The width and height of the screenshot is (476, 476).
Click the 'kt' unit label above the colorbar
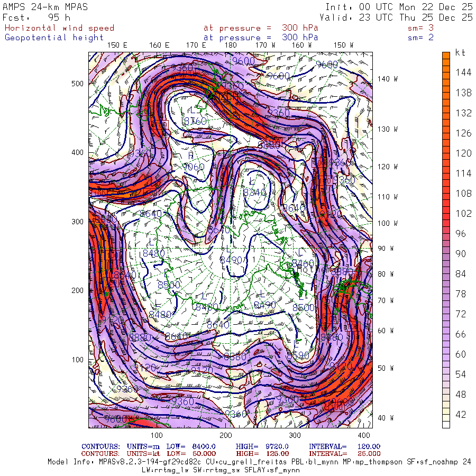(x=460, y=52)
